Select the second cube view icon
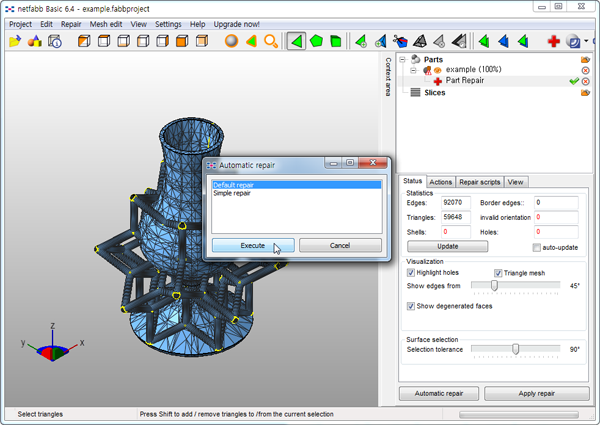The height and width of the screenshot is (425, 600). (x=104, y=41)
